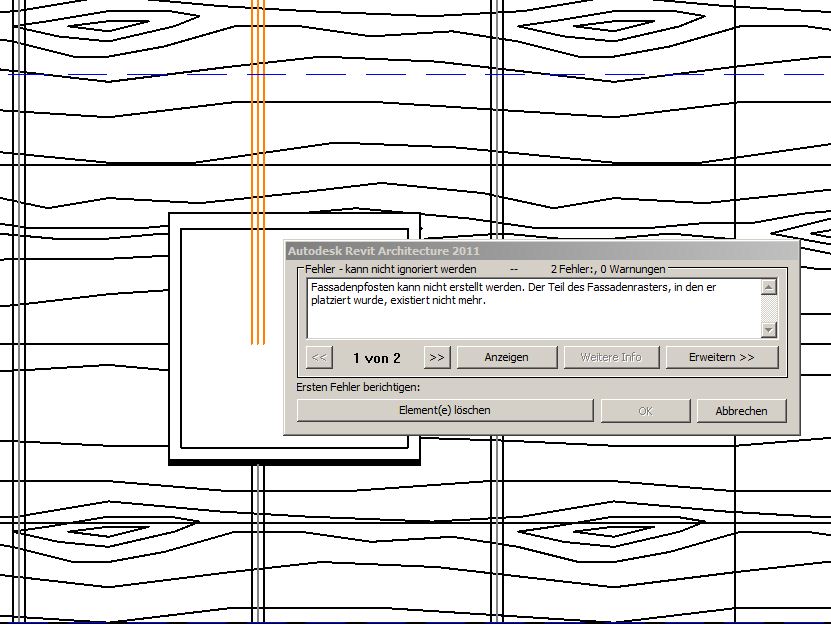This screenshot has width=831, height=642.
Task: Click the Autodesk Revit Architecture 2011 title bar
Action: coord(542,251)
